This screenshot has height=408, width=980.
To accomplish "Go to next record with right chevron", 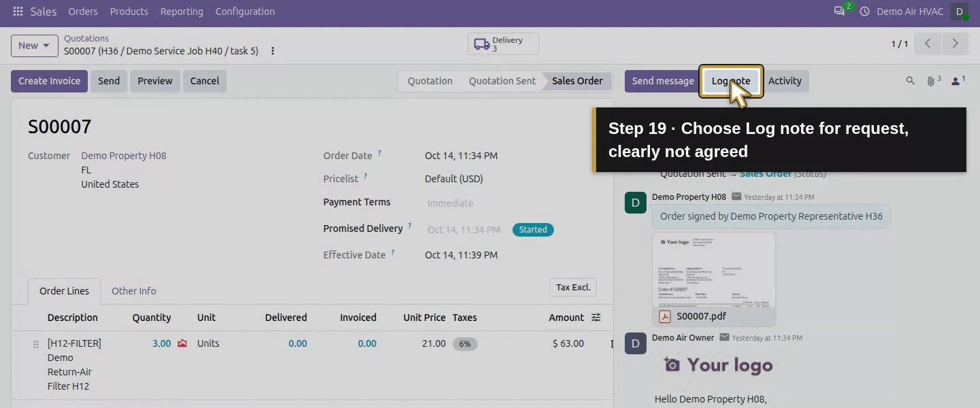I will click(955, 44).
